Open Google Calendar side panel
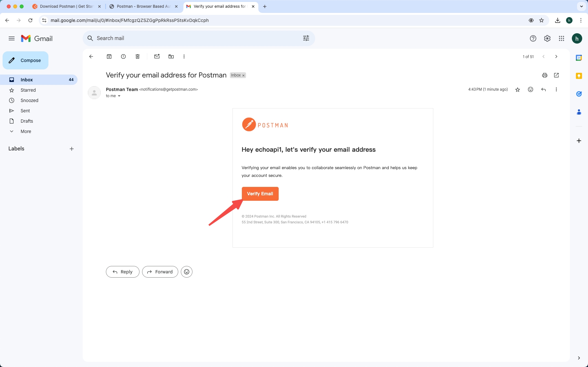The width and height of the screenshot is (588, 367). tap(579, 57)
